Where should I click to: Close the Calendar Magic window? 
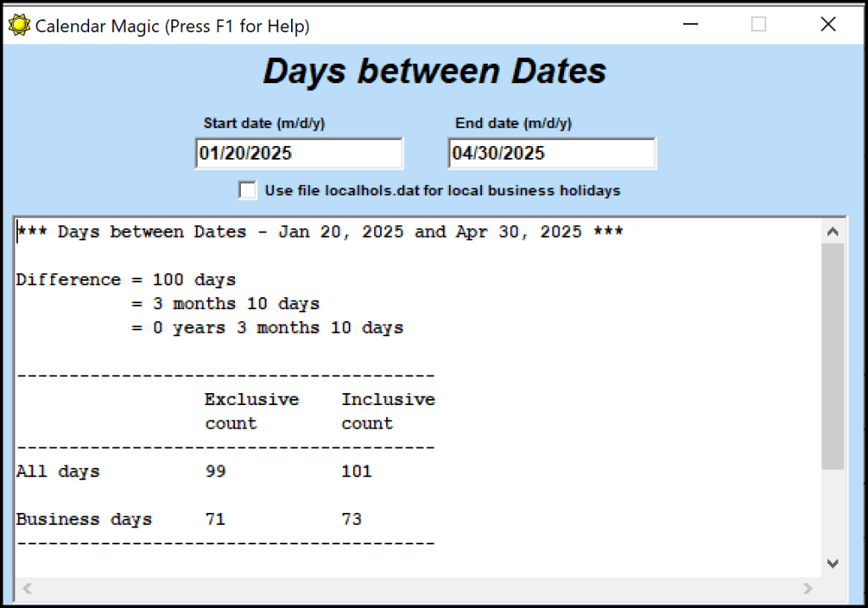click(828, 25)
